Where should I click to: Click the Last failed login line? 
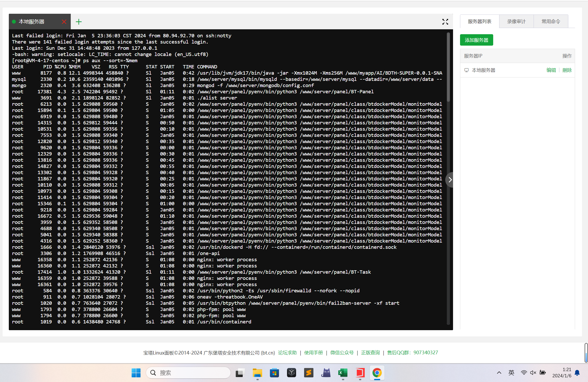[x=122, y=36]
